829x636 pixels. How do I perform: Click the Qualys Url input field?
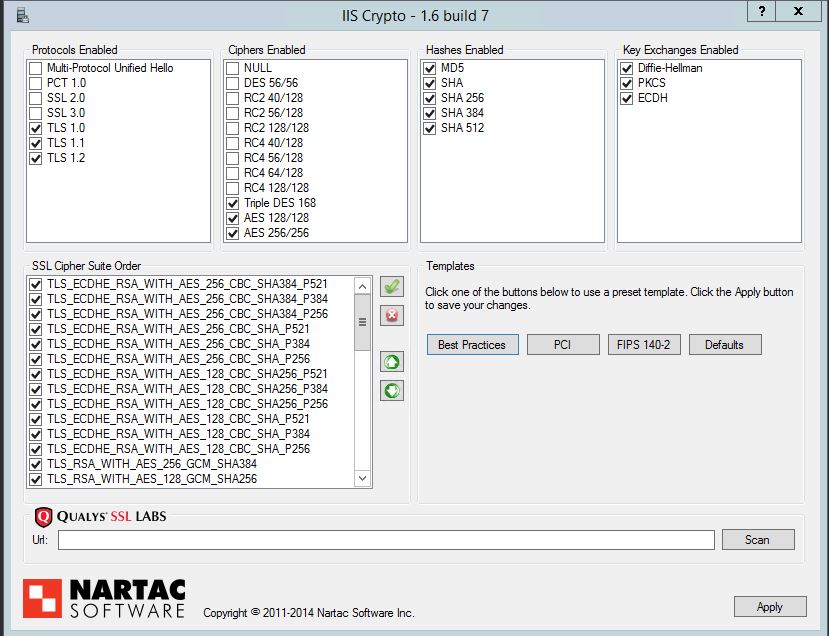pyautogui.click(x=386, y=540)
